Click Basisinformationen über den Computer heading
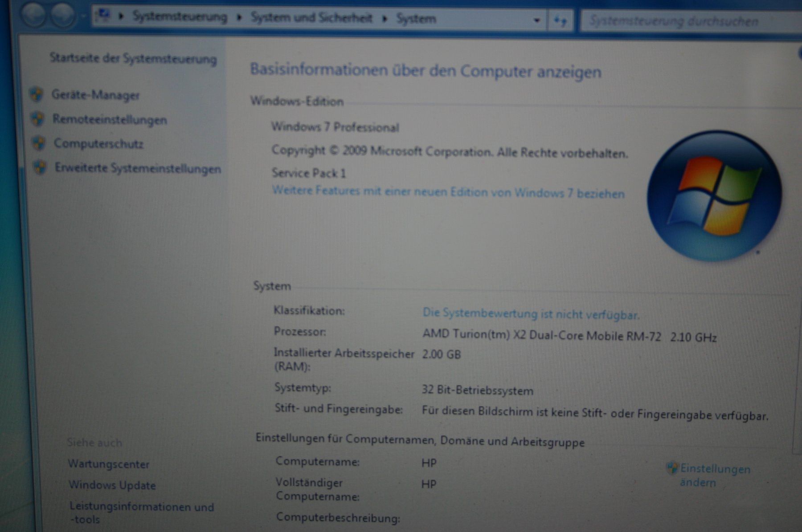Image resolution: width=802 pixels, height=532 pixels. (426, 71)
